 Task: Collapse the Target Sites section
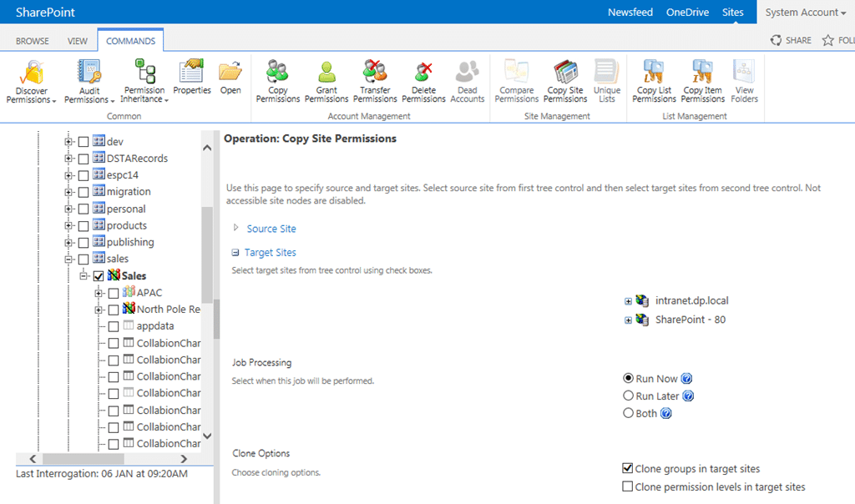click(235, 252)
